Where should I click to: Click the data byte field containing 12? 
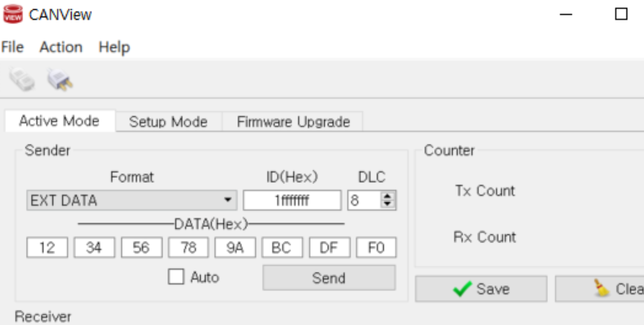[x=47, y=247]
